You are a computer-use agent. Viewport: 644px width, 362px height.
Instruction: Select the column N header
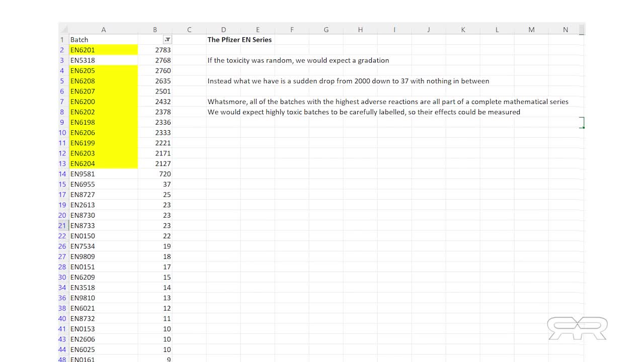[x=566, y=30]
